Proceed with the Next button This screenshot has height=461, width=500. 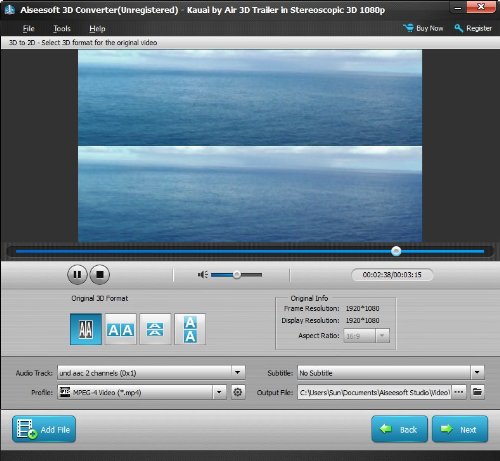(x=460, y=429)
